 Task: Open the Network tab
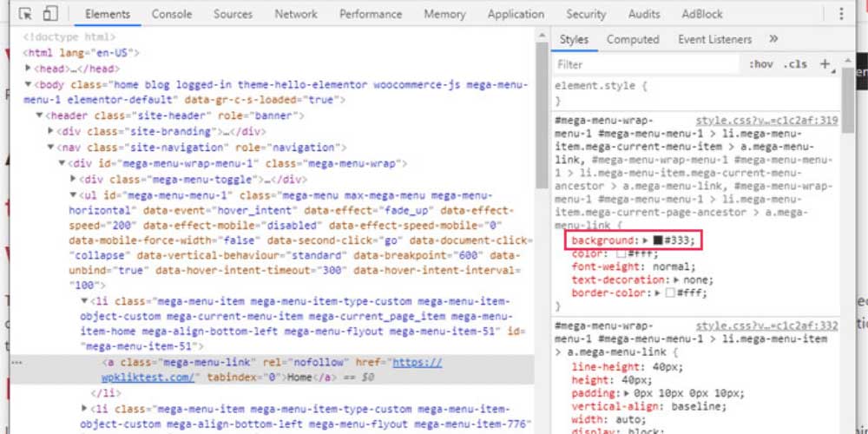point(296,14)
